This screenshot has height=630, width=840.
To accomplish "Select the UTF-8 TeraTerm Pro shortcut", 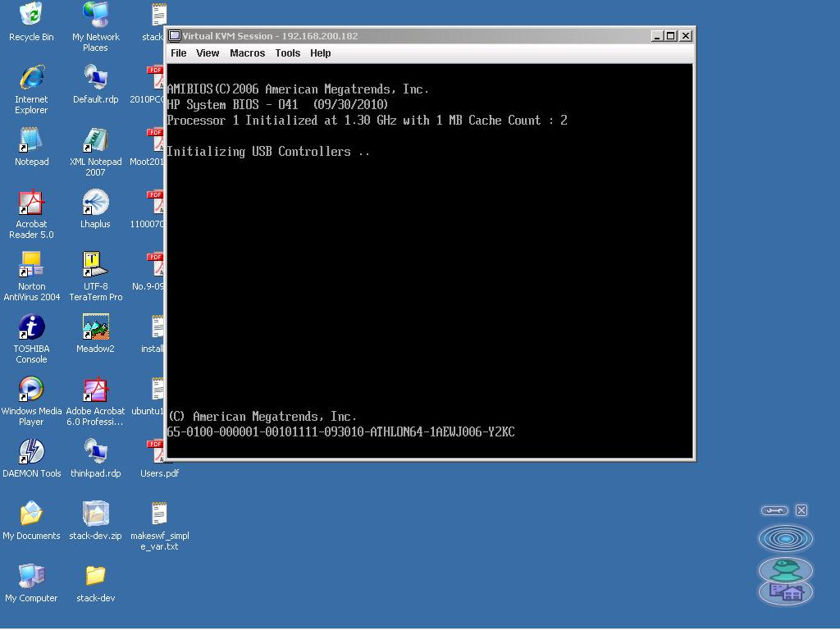I will tap(96, 265).
